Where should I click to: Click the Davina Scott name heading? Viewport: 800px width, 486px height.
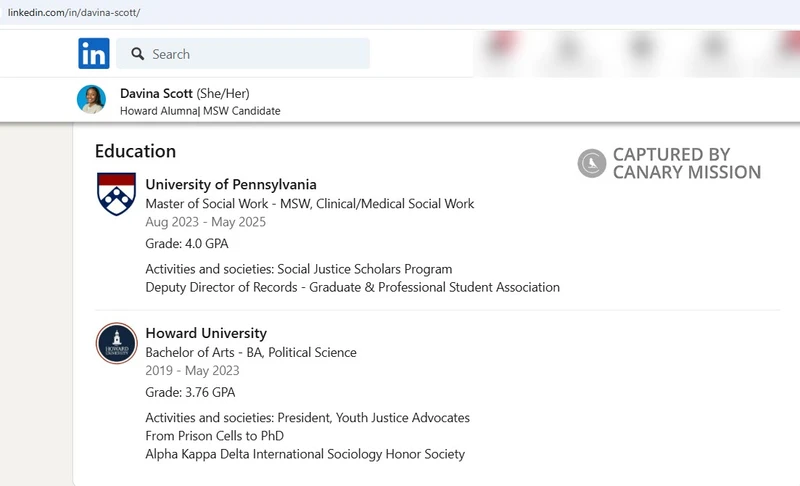156,93
